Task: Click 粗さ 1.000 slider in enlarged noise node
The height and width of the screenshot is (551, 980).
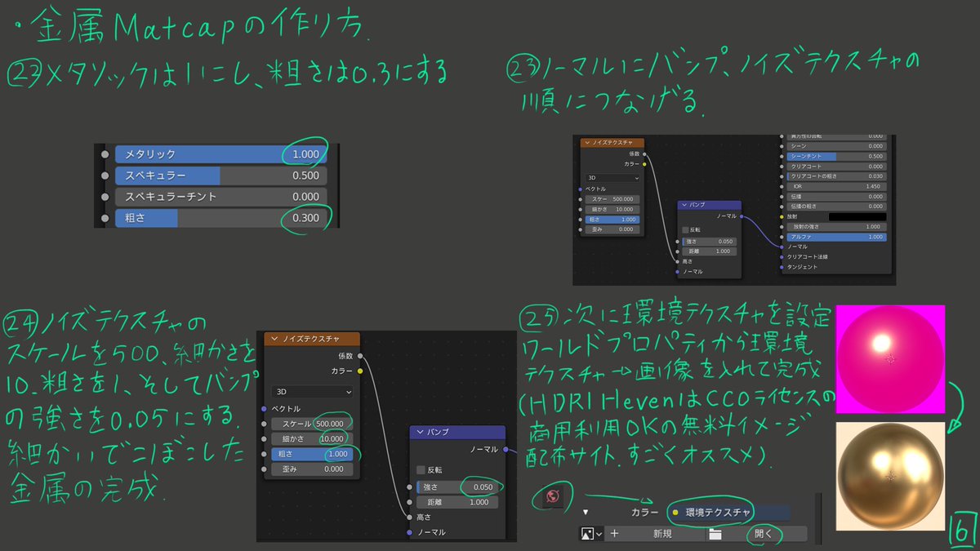Action: [312, 454]
